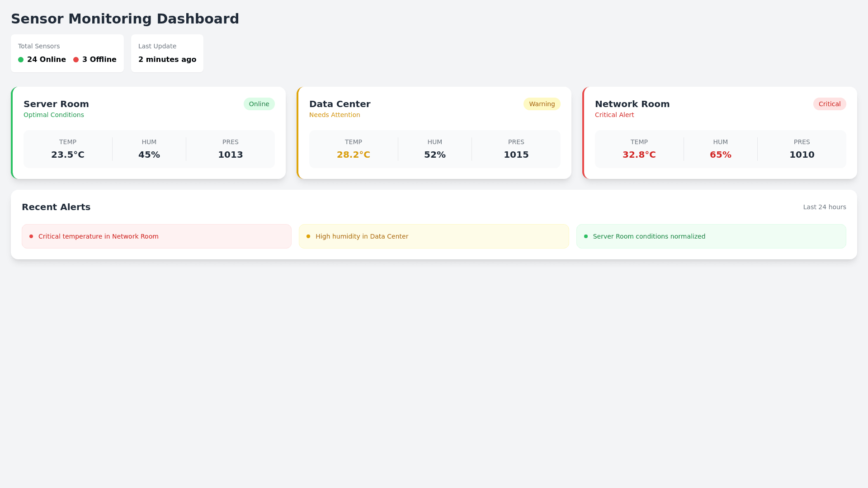Open the Server Room card title
The height and width of the screenshot is (488, 868).
click(x=56, y=104)
